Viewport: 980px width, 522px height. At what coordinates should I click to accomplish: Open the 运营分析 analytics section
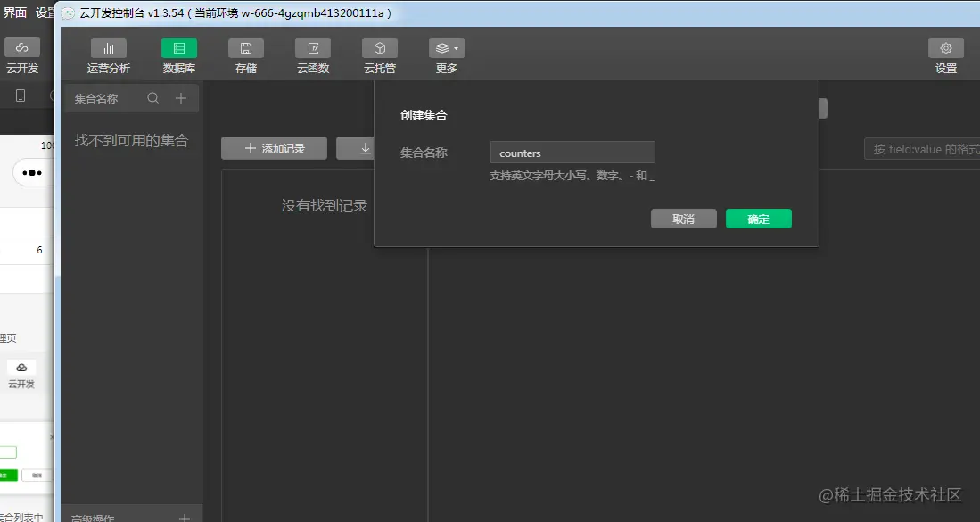click(x=108, y=57)
